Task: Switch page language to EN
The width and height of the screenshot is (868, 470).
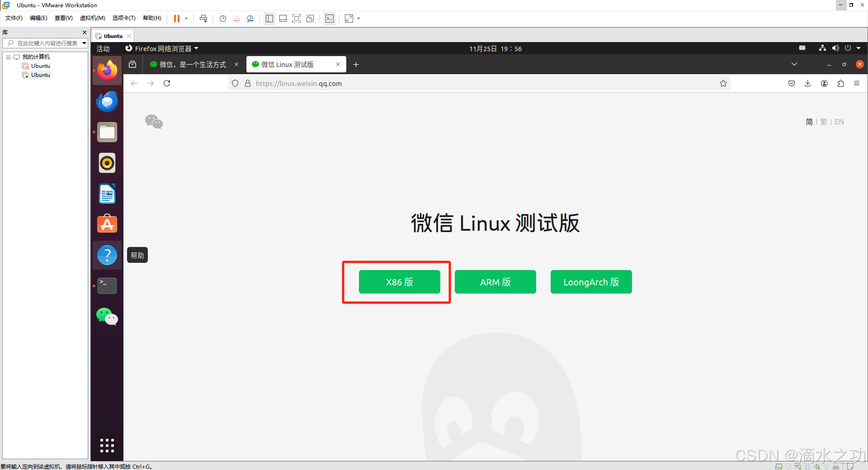Action: [839, 122]
